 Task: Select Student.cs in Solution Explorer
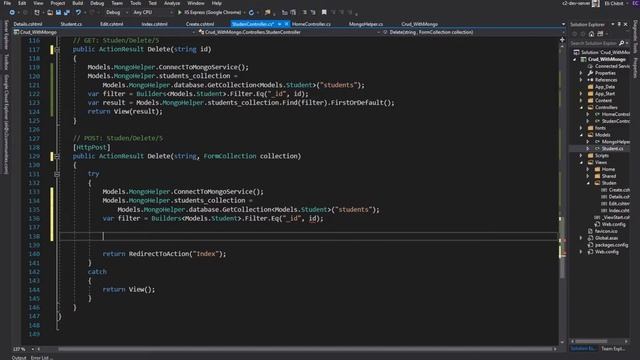(x=609, y=149)
